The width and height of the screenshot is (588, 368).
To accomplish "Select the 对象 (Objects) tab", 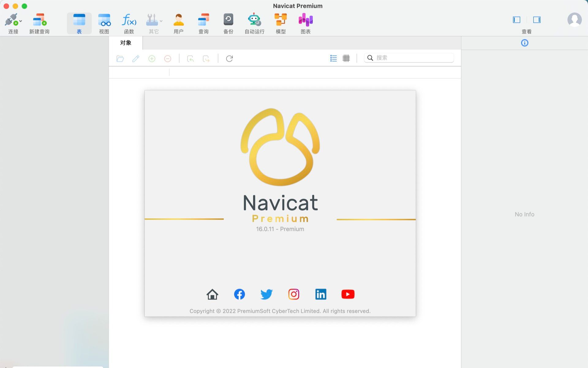I will (126, 42).
